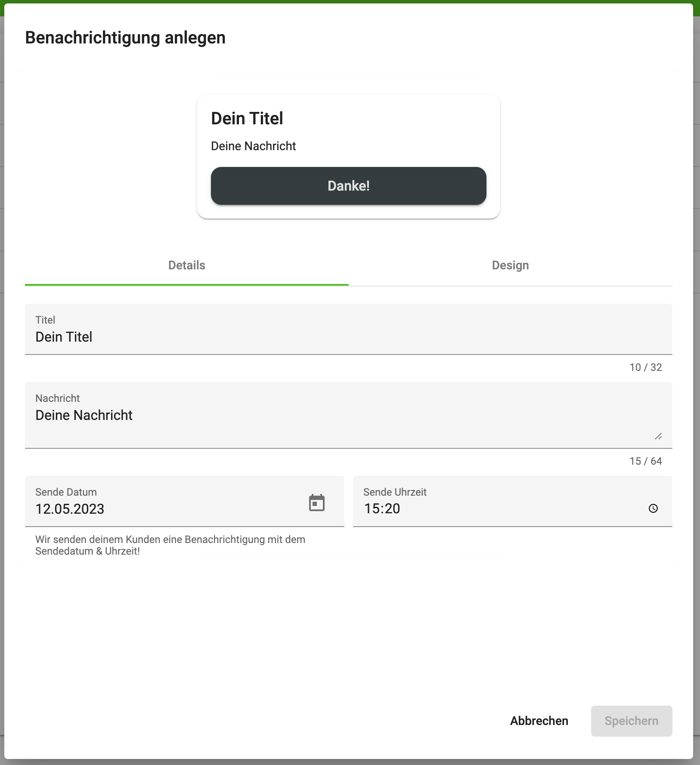This screenshot has width=700, height=765.
Task: Open the calendar date picker icon
Action: [x=317, y=503]
